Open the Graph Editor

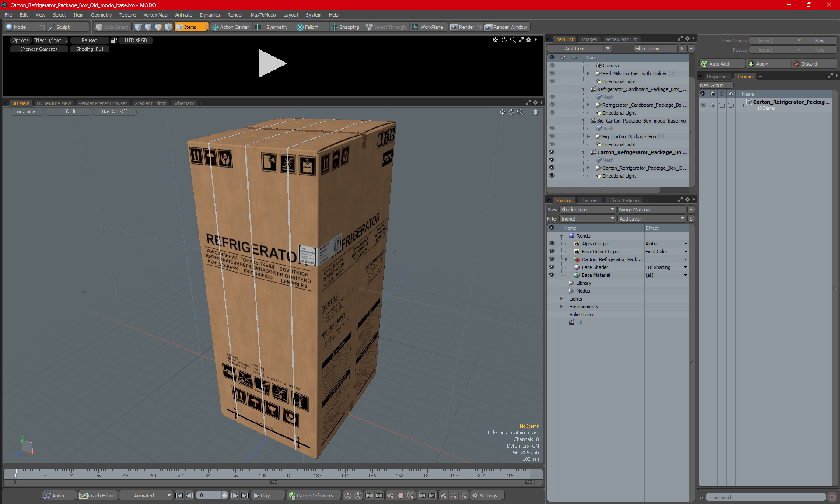click(97, 496)
